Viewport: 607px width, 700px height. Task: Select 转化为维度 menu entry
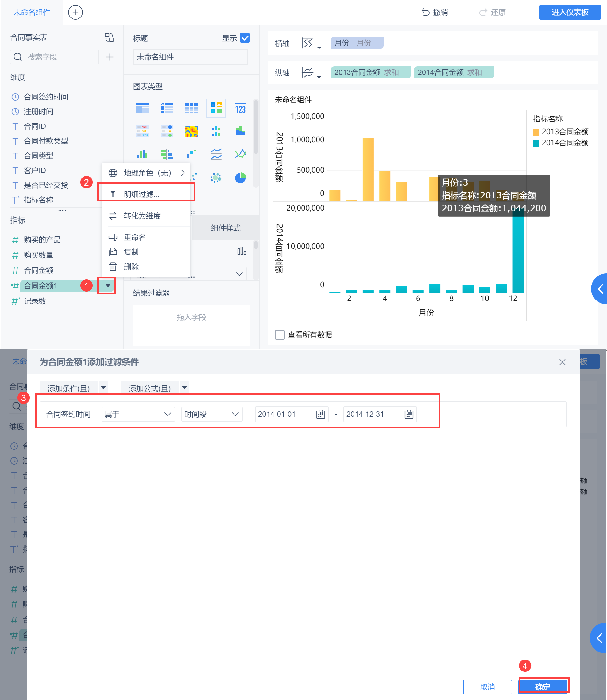click(142, 216)
